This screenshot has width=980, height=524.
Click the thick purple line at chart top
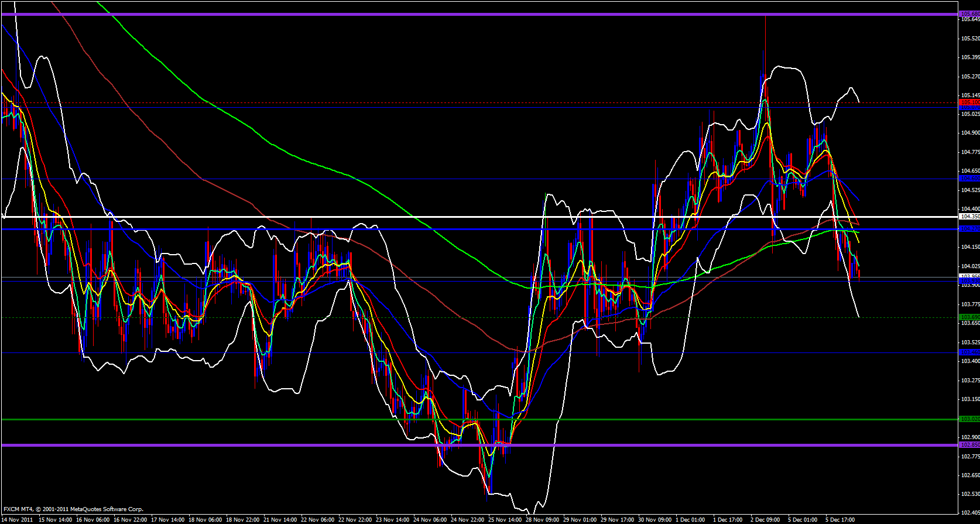468,13
